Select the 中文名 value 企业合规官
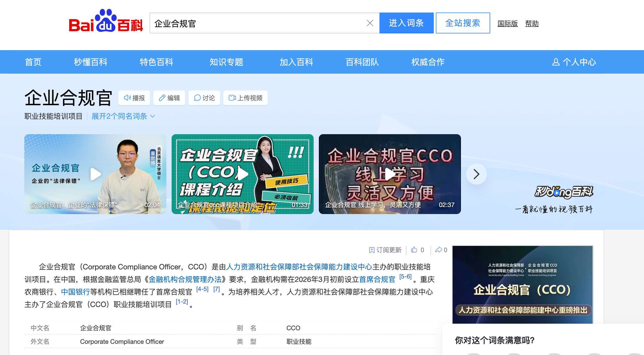Image resolution: width=644 pixels, height=355 pixels. [x=96, y=328]
